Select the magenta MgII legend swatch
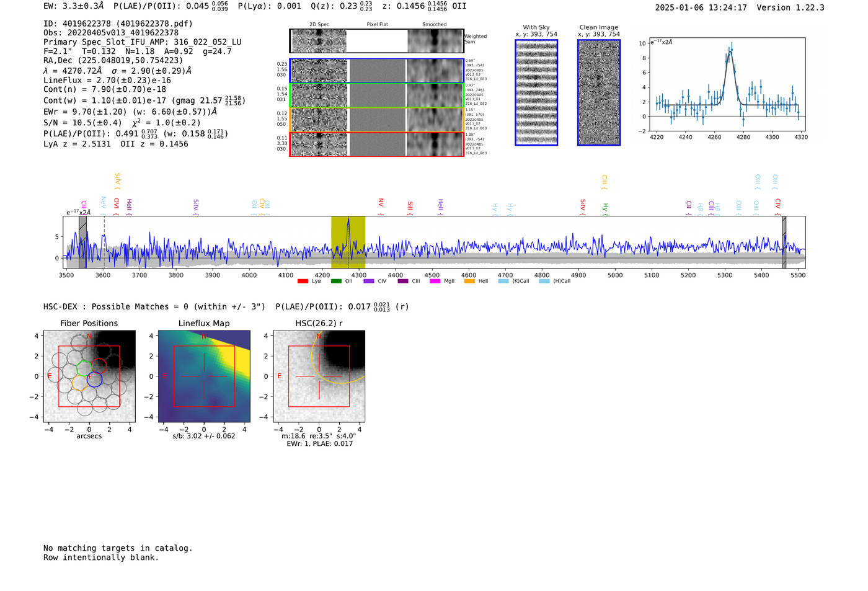This screenshot has width=868, height=591. [435, 282]
